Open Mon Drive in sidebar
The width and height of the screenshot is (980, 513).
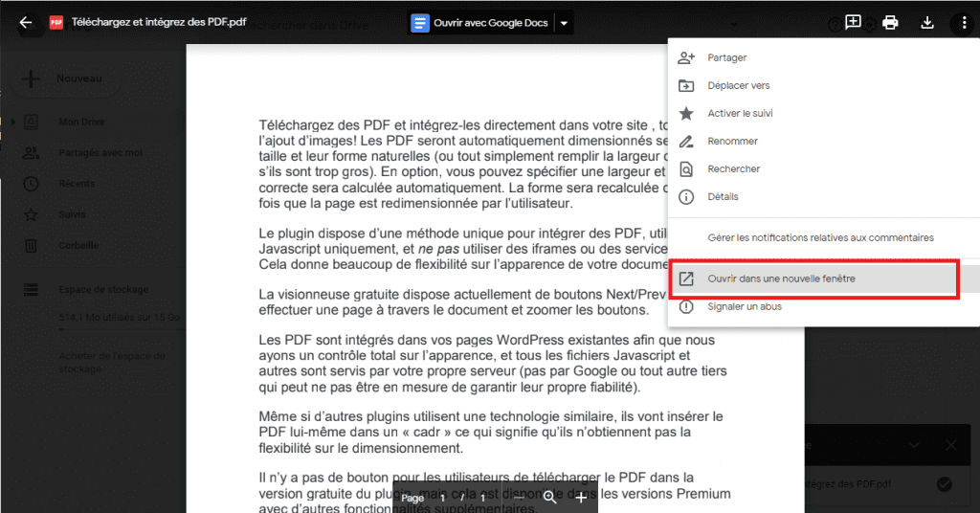point(82,122)
